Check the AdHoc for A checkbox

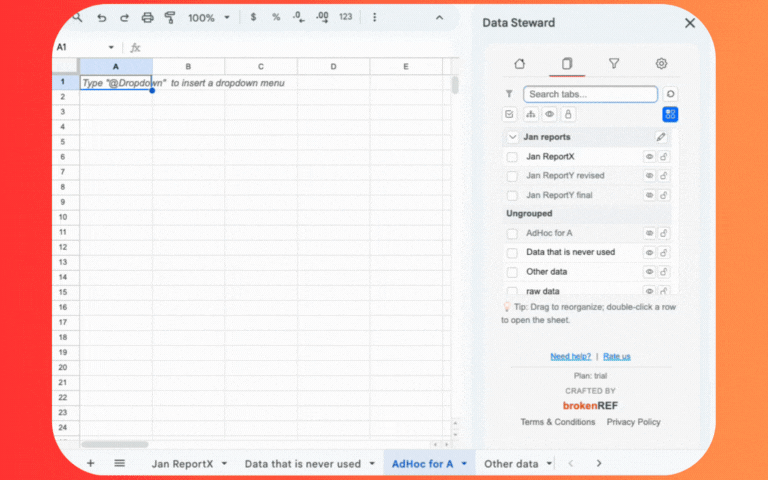(x=512, y=233)
